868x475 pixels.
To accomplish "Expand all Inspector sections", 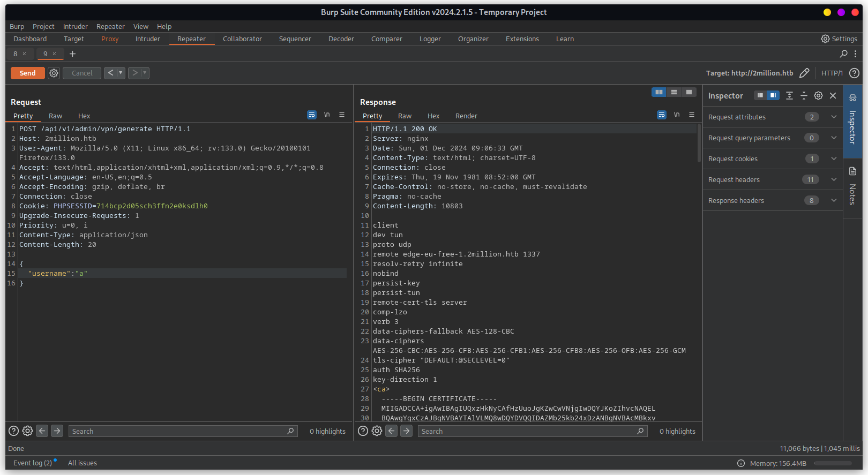I will tap(789, 95).
